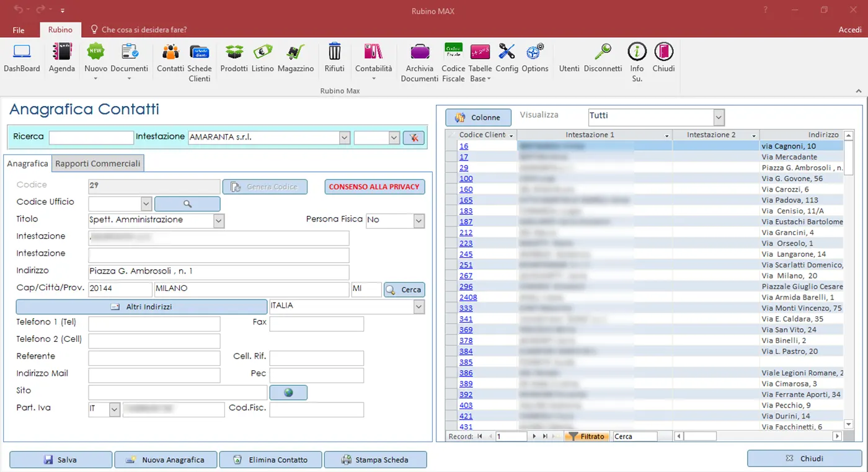This screenshot has width=868, height=472.
Task: Open the Rifiuti trash tool
Action: click(x=335, y=58)
